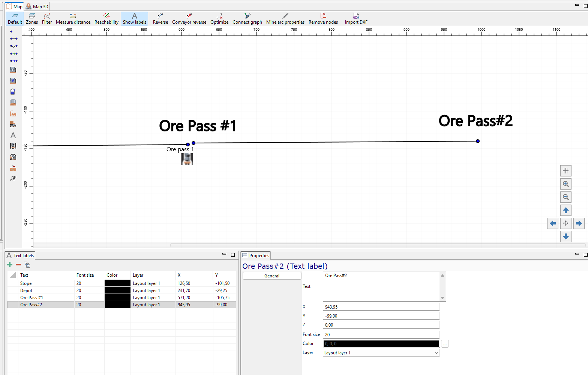Center the map with the move icon

tap(566, 223)
